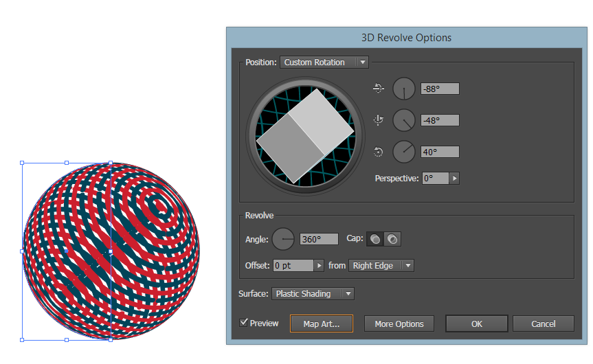Image resolution: width=593 pixels, height=364 pixels.
Task: Click the 3D Revolve Options title bar
Action: (x=407, y=38)
